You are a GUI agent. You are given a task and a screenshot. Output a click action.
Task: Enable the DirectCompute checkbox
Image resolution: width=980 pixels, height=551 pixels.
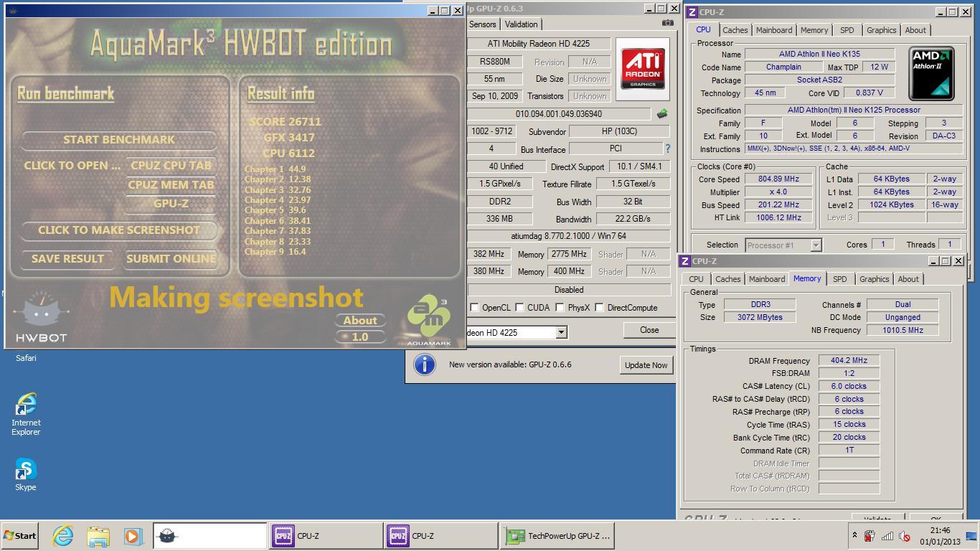coord(599,308)
